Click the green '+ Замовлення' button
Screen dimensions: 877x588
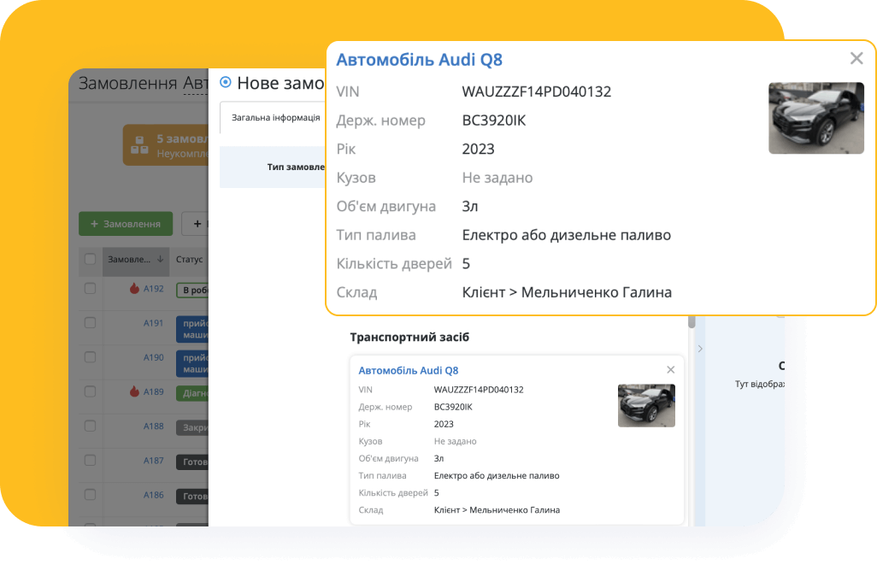[126, 224]
